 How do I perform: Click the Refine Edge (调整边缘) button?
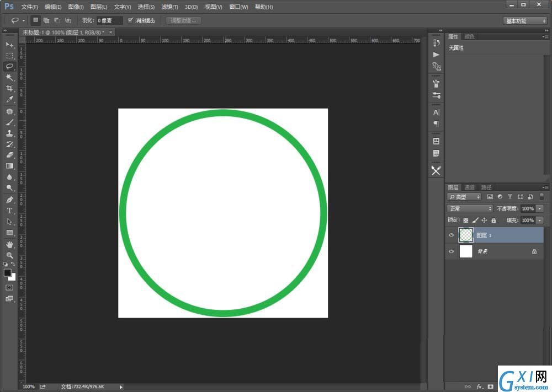click(x=183, y=20)
